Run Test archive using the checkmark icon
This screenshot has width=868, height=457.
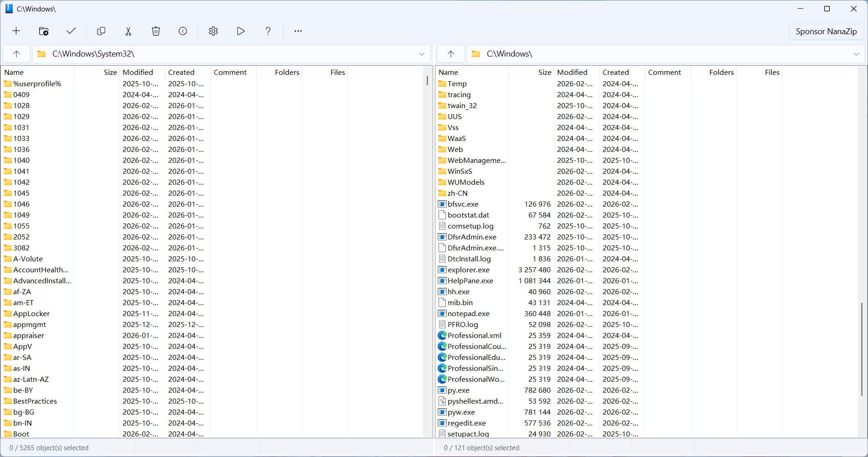(x=71, y=31)
